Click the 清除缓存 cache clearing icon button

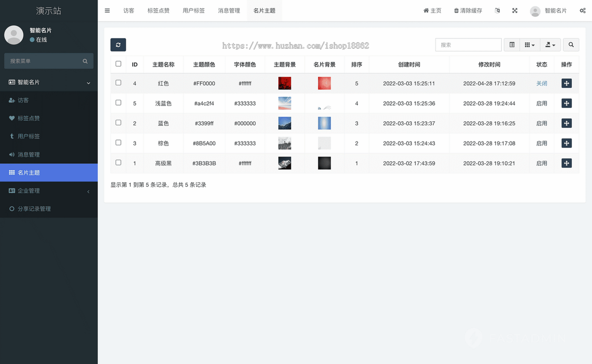[x=468, y=10]
